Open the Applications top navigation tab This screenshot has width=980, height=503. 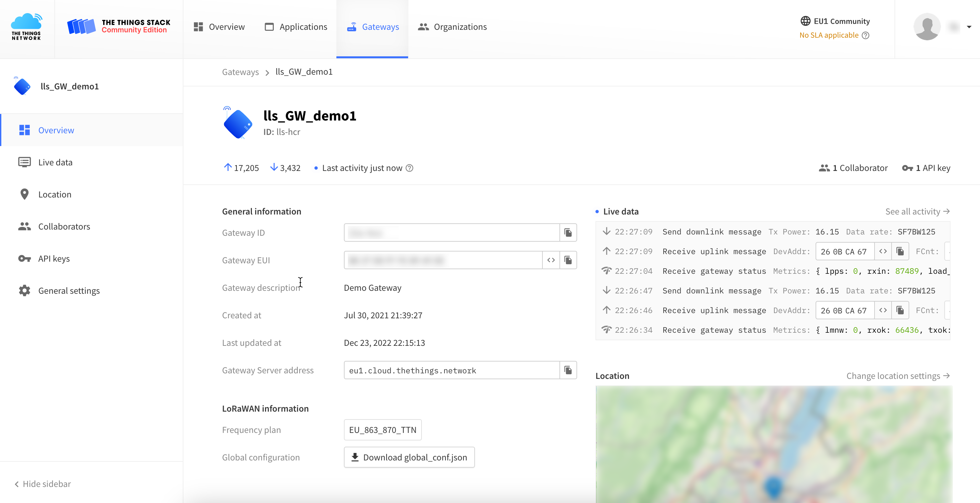tap(296, 27)
